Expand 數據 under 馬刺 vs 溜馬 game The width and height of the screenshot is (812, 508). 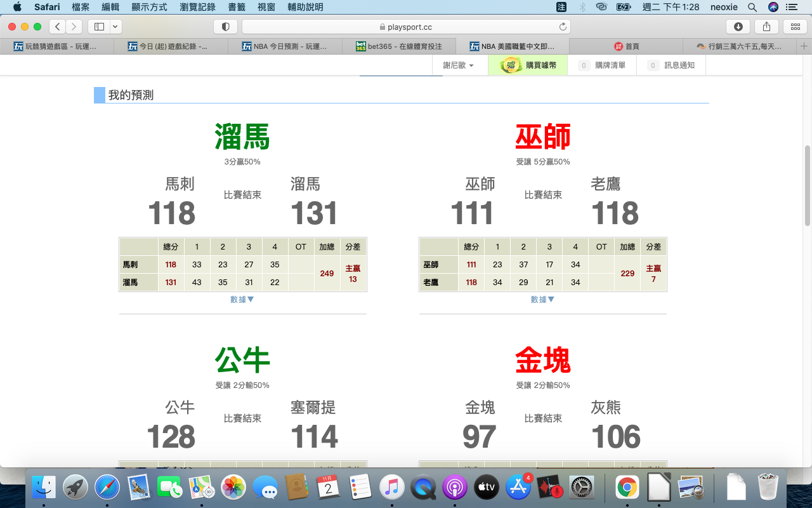[242, 300]
